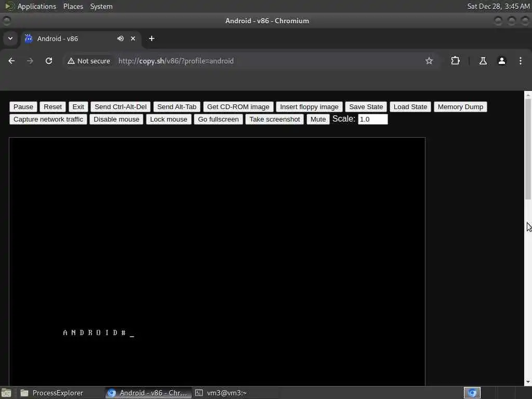This screenshot has height=399, width=532.
Task: Click Insert floppy image button
Action: pos(309,107)
